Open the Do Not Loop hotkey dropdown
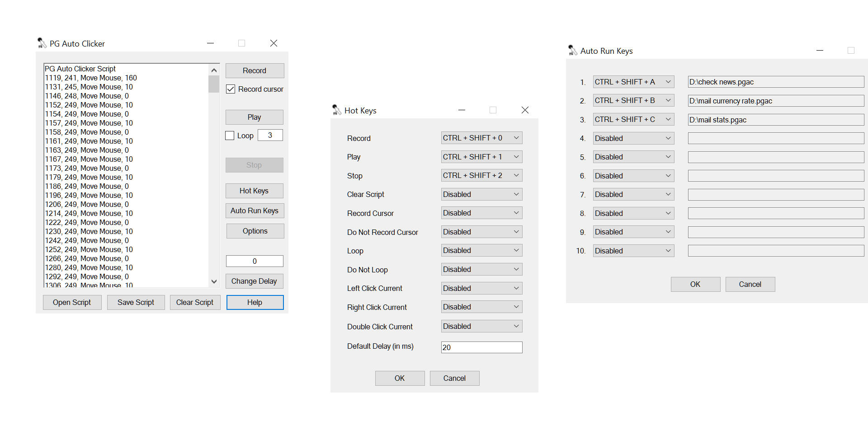The width and height of the screenshot is (868, 435). (x=482, y=269)
